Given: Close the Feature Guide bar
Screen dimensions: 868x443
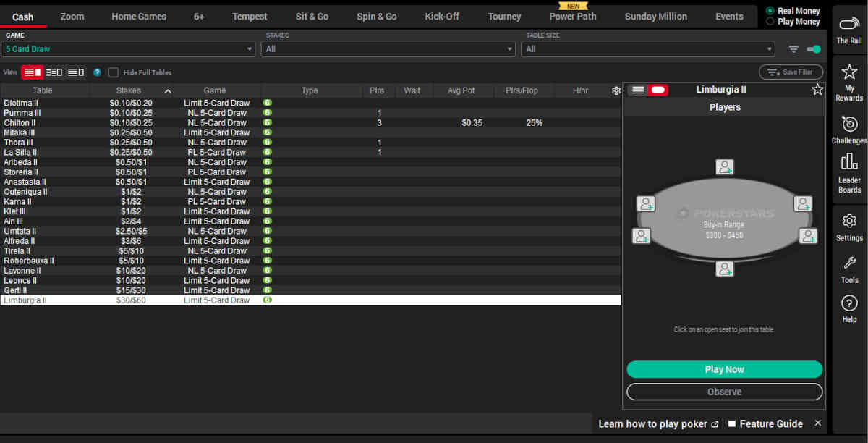Looking at the screenshot, I should [x=817, y=423].
